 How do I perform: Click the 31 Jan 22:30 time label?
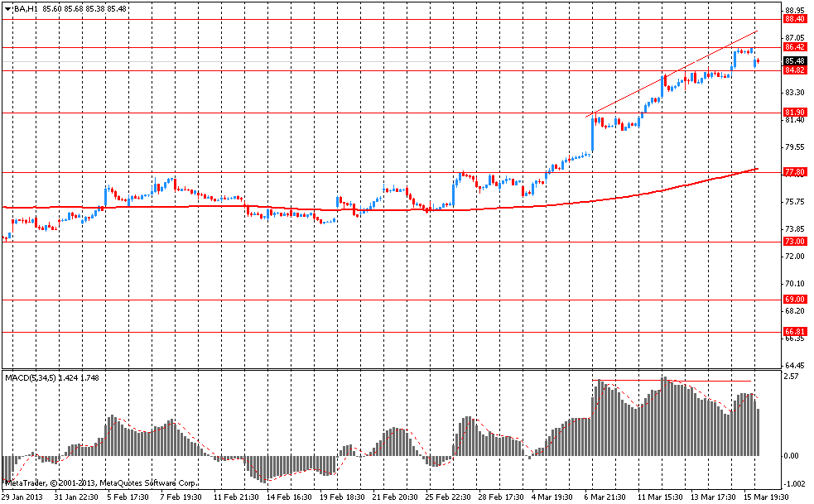(x=75, y=497)
